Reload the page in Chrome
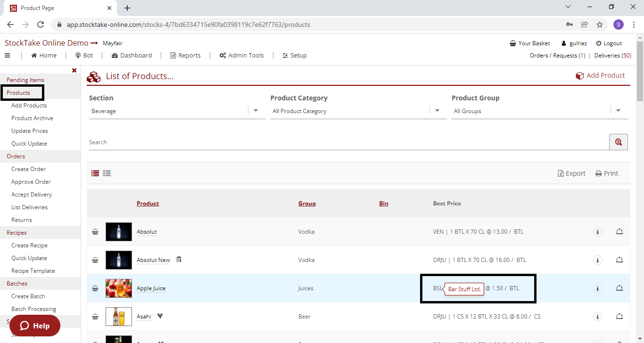 coord(41,24)
